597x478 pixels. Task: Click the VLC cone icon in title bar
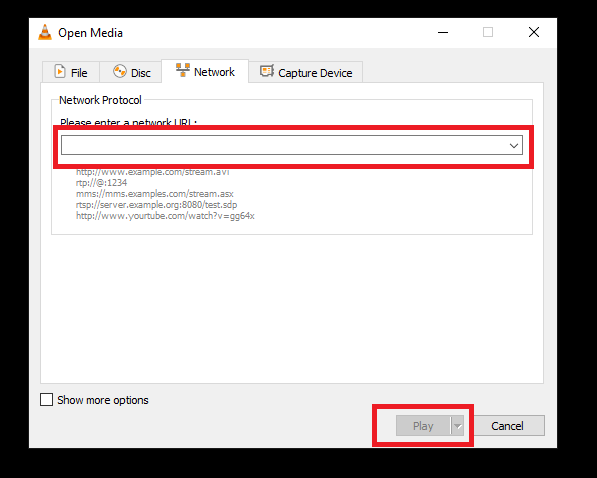click(45, 32)
